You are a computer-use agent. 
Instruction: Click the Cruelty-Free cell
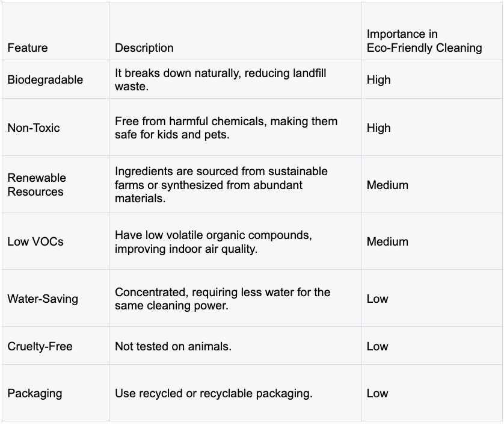55,346
